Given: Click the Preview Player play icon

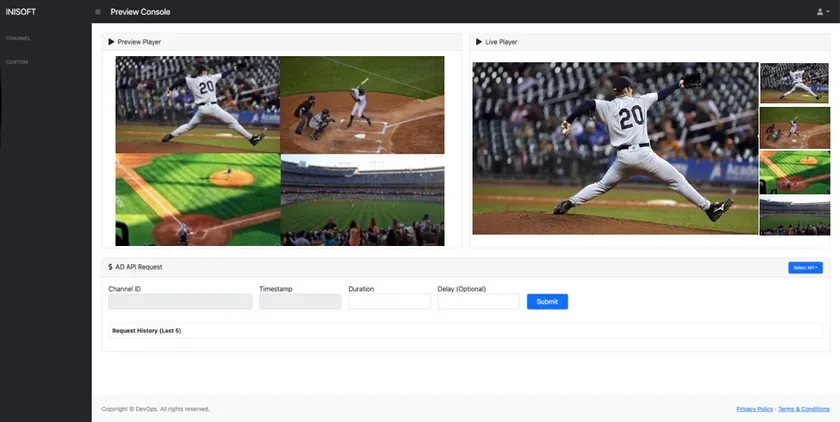Looking at the screenshot, I should [x=111, y=42].
